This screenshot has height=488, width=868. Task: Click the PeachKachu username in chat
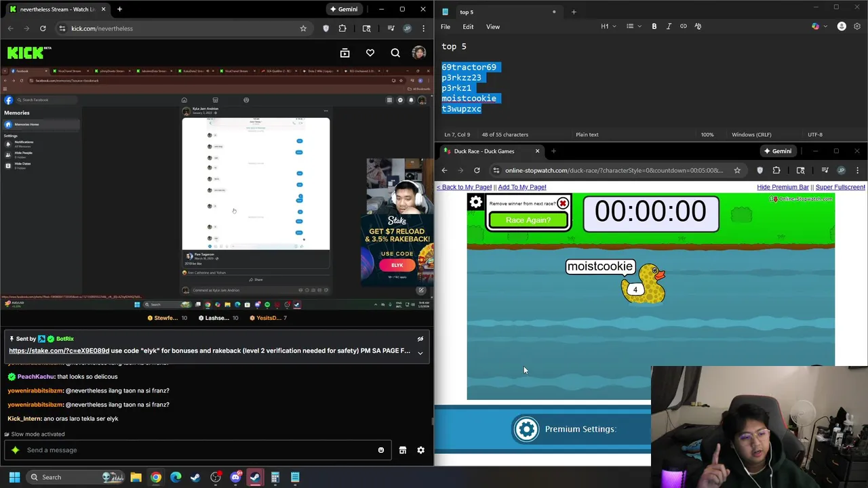35,377
